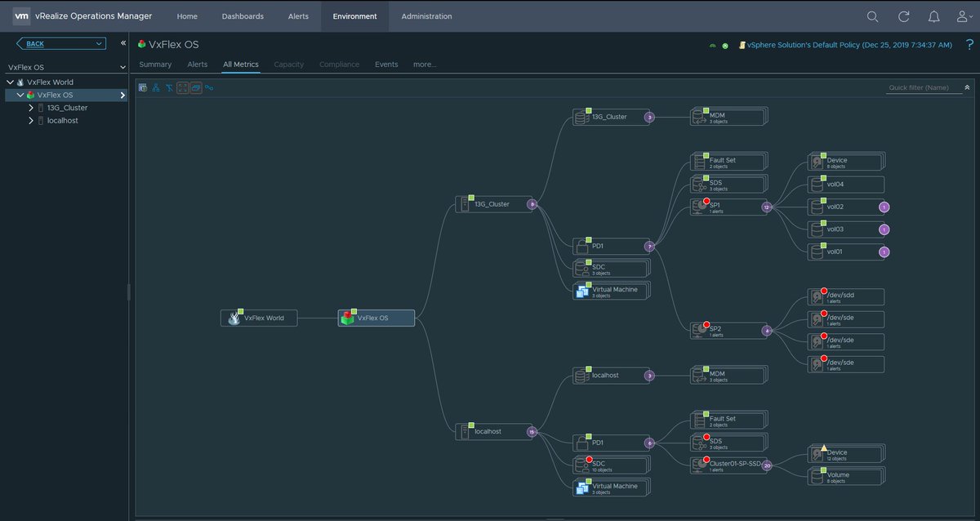Click the refresh icon in top bar
980x521 pixels.
903,16
